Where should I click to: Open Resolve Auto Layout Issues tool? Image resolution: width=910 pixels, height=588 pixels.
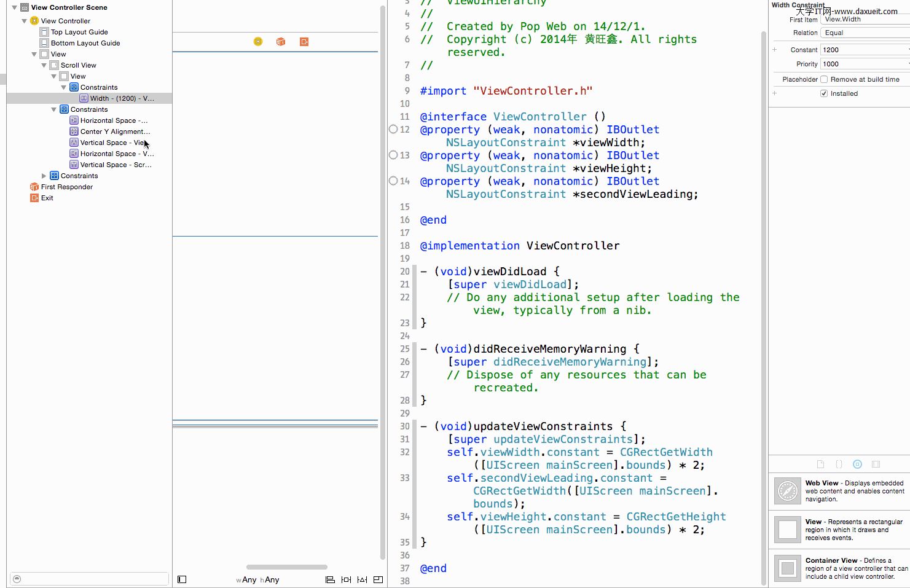(x=362, y=579)
